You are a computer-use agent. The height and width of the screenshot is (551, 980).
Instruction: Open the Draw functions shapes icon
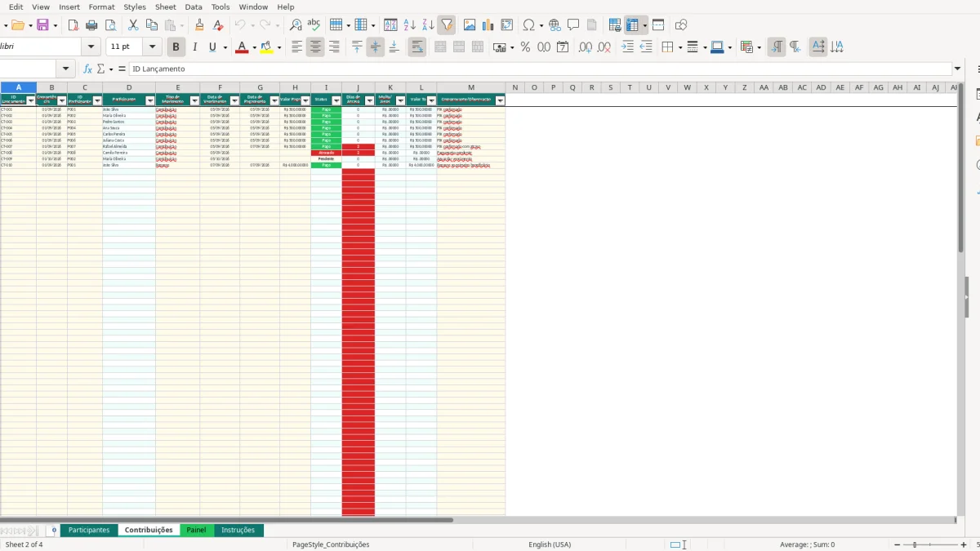(681, 25)
